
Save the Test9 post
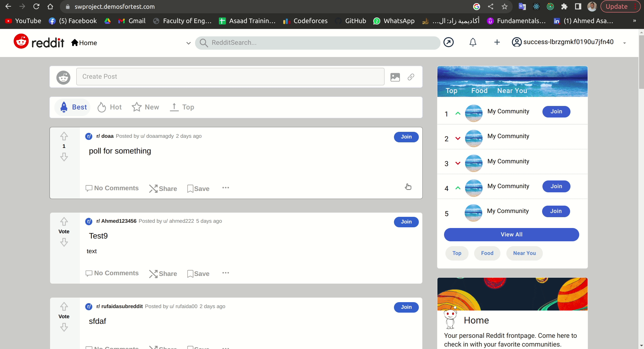[x=198, y=274]
